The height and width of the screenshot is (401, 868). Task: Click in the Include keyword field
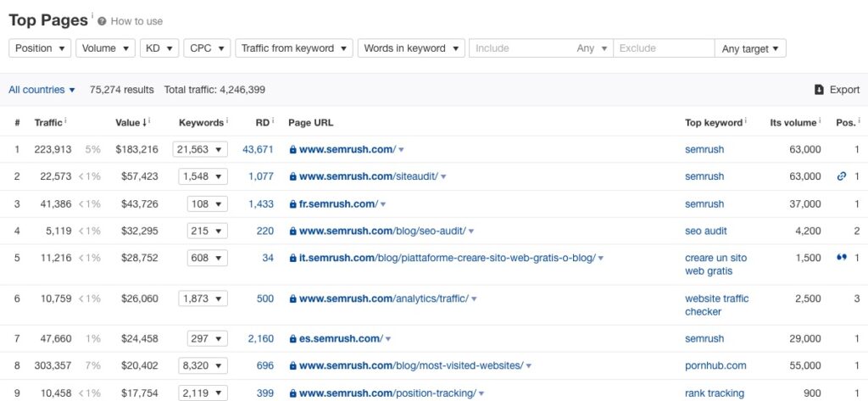click(x=520, y=48)
